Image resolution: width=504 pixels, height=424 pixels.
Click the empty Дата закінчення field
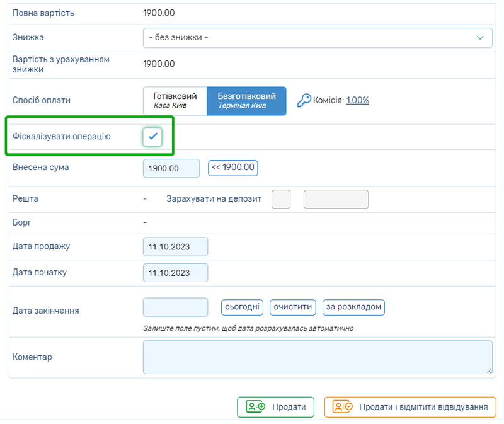point(175,307)
